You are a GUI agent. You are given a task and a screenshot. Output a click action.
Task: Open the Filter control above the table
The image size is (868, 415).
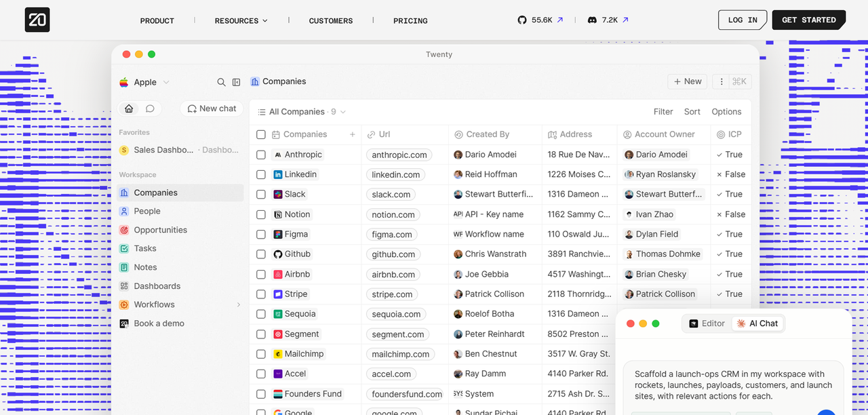(x=663, y=112)
